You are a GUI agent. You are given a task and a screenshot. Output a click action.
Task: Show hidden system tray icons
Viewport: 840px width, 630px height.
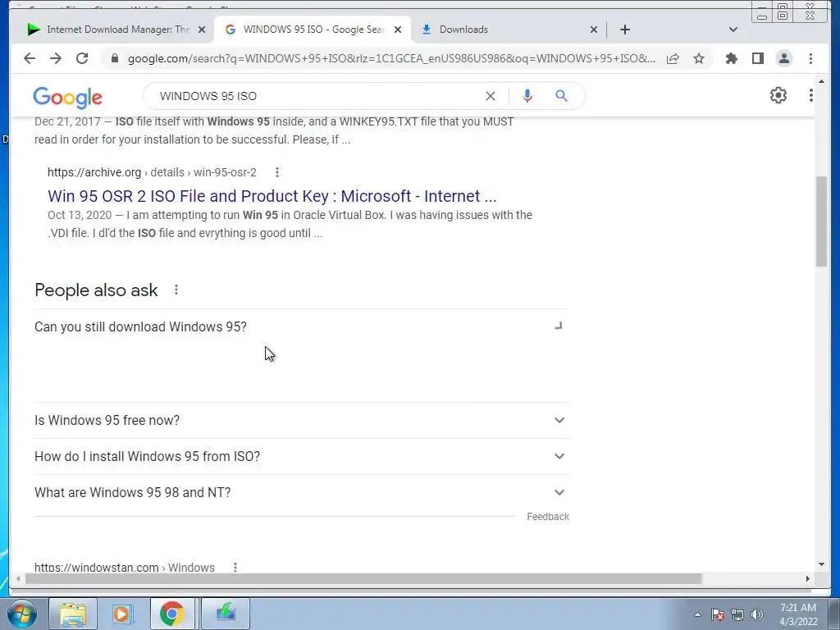pos(697,614)
